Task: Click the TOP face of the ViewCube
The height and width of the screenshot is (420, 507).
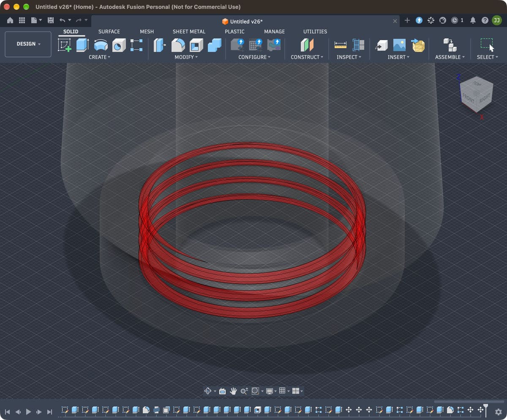Action: [477, 84]
